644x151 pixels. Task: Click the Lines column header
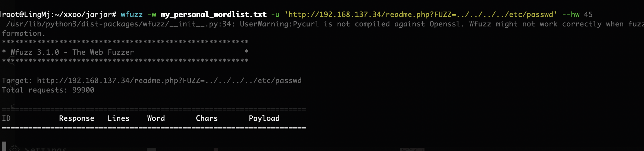click(118, 118)
